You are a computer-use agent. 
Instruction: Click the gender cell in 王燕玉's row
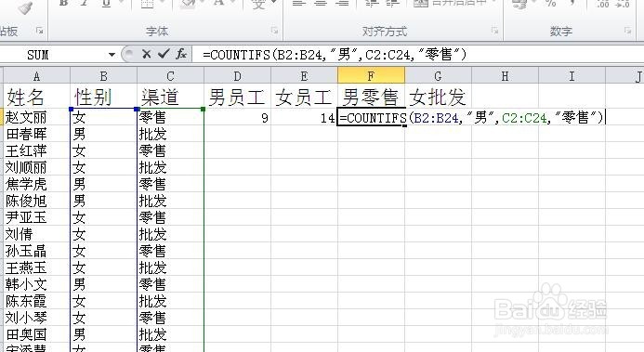tap(103, 267)
